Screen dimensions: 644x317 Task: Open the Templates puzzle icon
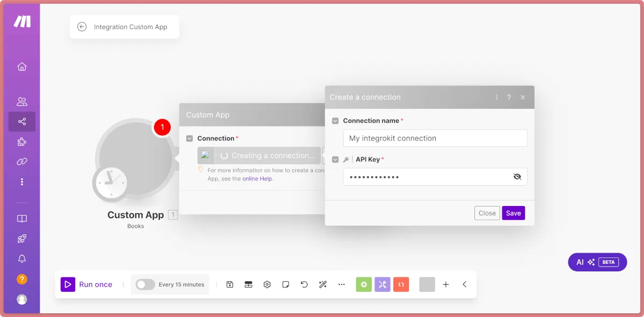pyautogui.click(x=22, y=142)
